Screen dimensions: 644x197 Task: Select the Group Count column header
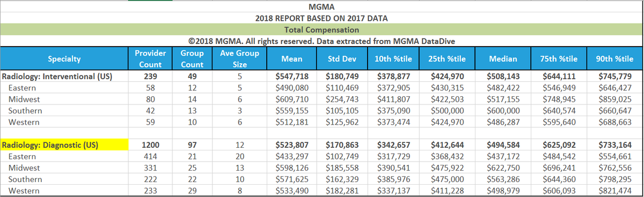pyautogui.click(x=192, y=59)
